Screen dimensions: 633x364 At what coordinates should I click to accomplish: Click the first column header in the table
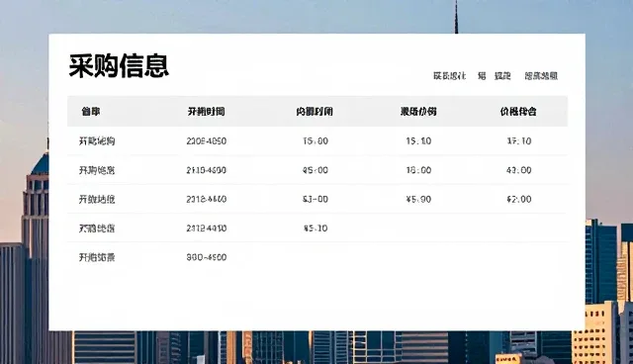coord(91,112)
